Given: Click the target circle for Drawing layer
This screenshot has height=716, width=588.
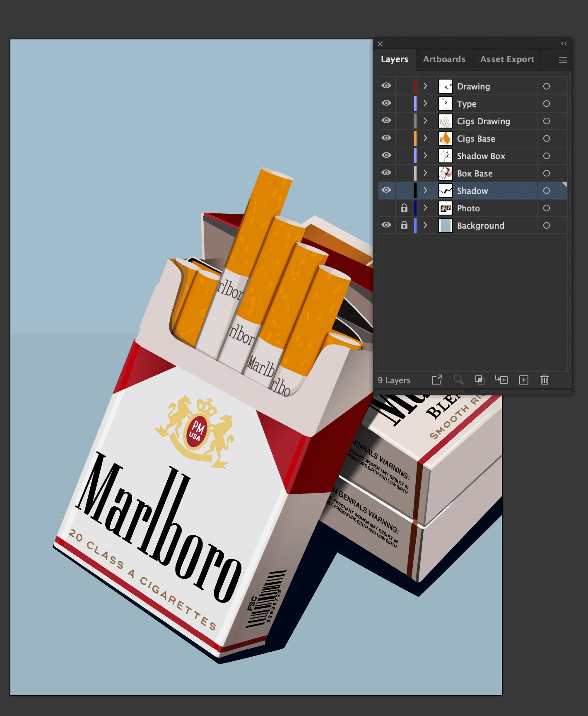Looking at the screenshot, I should tap(547, 86).
